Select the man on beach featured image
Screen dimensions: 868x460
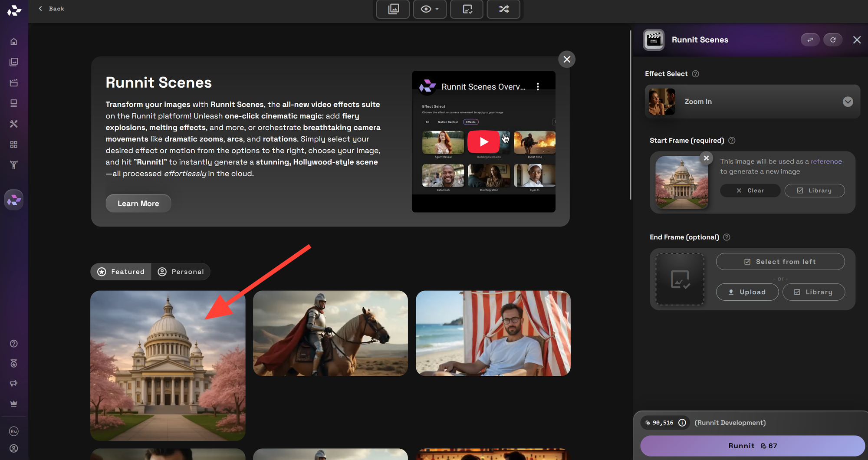click(493, 333)
